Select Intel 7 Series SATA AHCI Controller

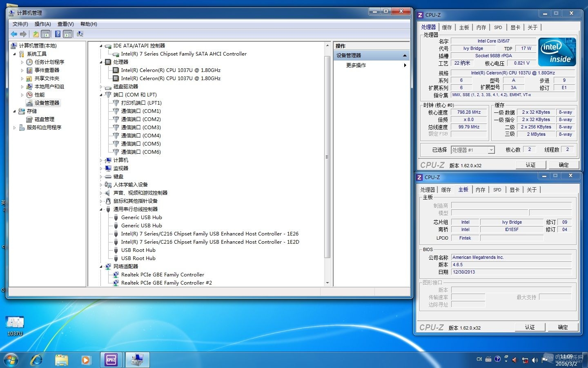[184, 54]
